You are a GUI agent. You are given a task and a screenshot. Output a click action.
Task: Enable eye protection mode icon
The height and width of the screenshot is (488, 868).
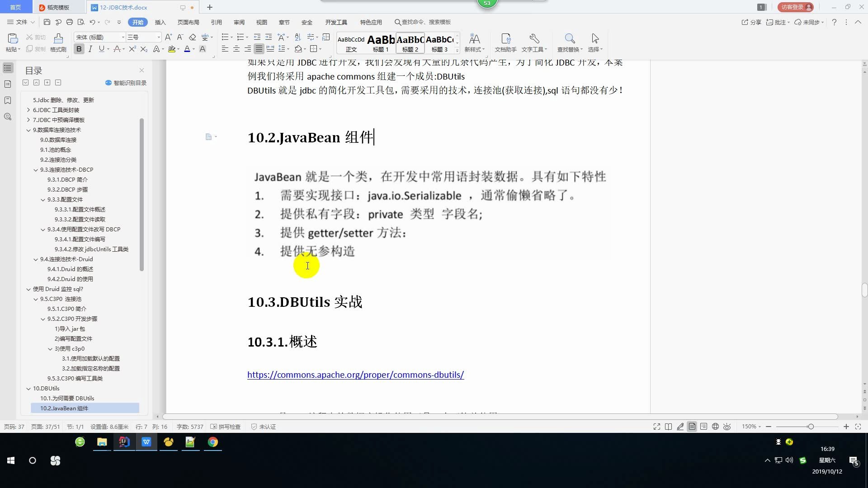point(727,427)
